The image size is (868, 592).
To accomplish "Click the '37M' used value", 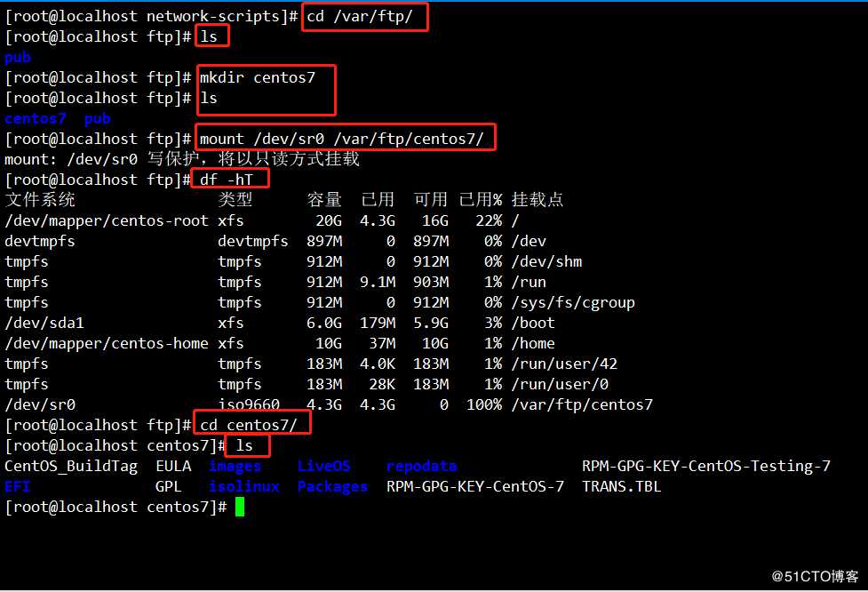I will click(382, 343).
